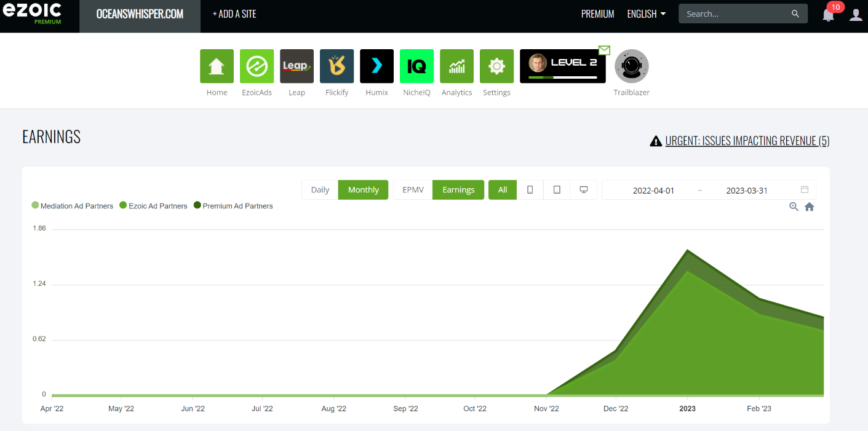Open urgent issues impacting revenue link
Viewport: 868px width, 431px height.
pos(747,141)
